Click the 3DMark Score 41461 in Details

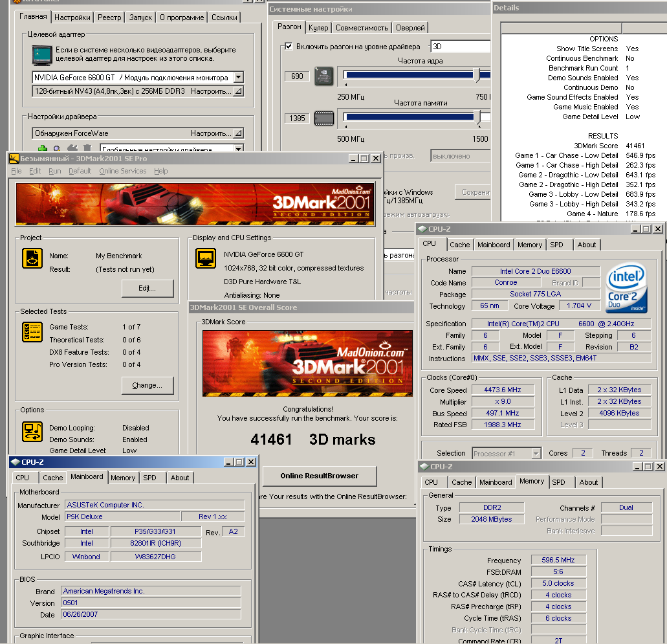pos(635,146)
